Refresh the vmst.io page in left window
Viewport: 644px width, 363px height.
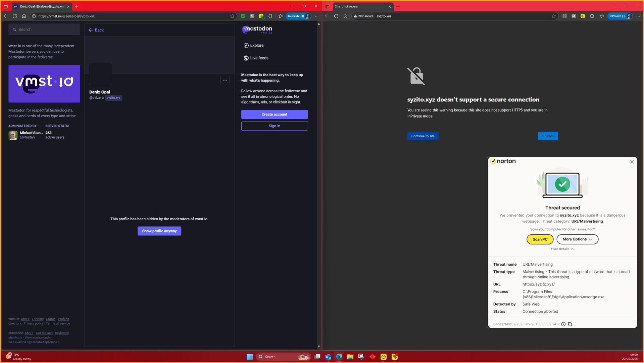click(x=15, y=16)
